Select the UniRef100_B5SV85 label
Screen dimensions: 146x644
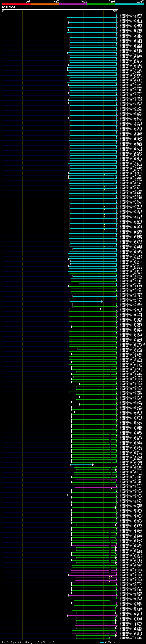pyautogui.click(x=131, y=32)
